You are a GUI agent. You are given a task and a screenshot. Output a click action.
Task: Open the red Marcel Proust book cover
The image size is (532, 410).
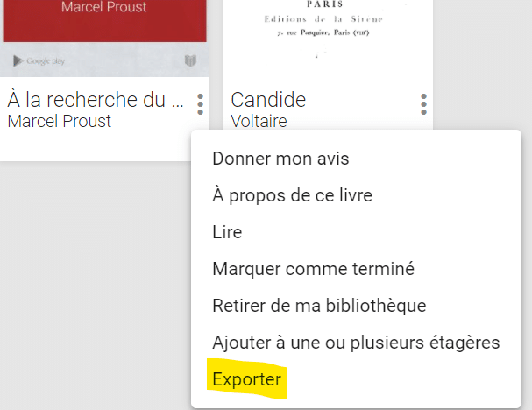(x=104, y=20)
